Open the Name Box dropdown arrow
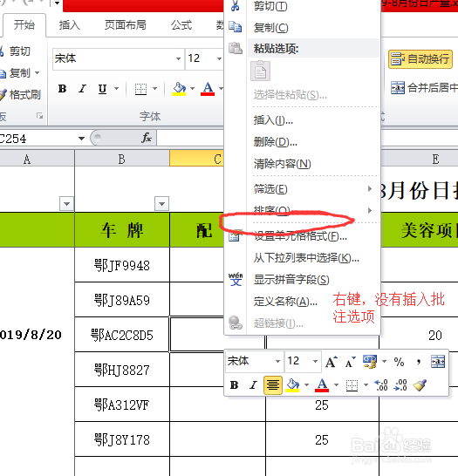The width and height of the screenshot is (458, 476). coord(81,139)
